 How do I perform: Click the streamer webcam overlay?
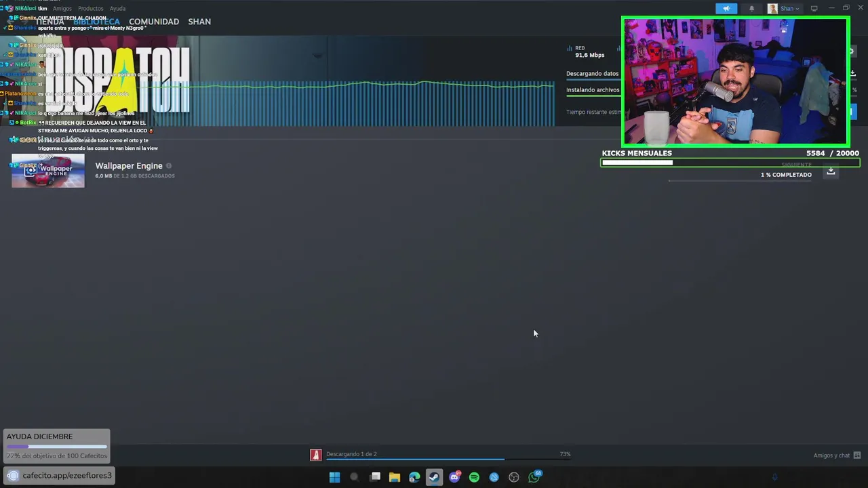pos(736,81)
